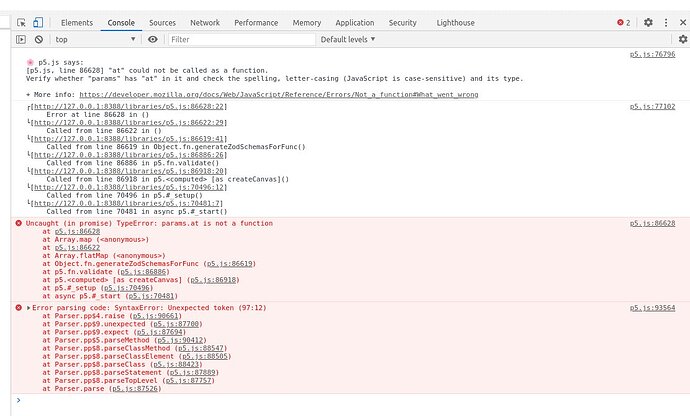The height and width of the screenshot is (416, 690).
Task: Switch to the Security tab
Action: pos(403,22)
